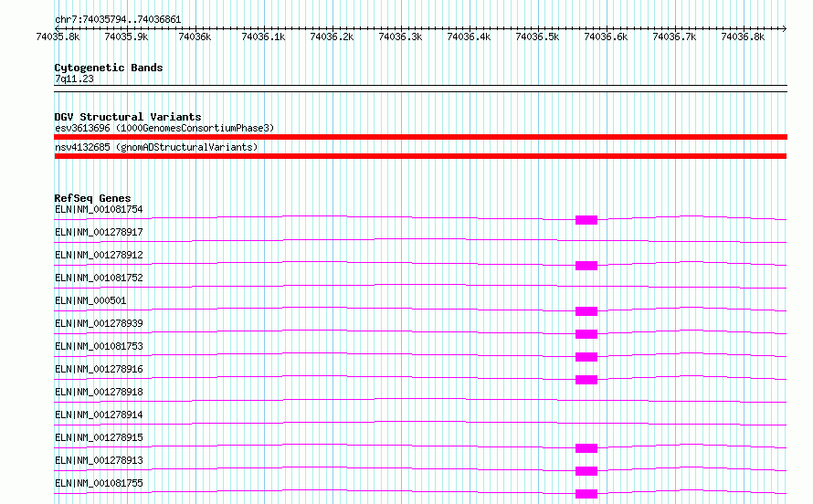This screenshot has height=504, width=813.
Task: Click the red bar under nsv4132685
Action: tap(420, 156)
